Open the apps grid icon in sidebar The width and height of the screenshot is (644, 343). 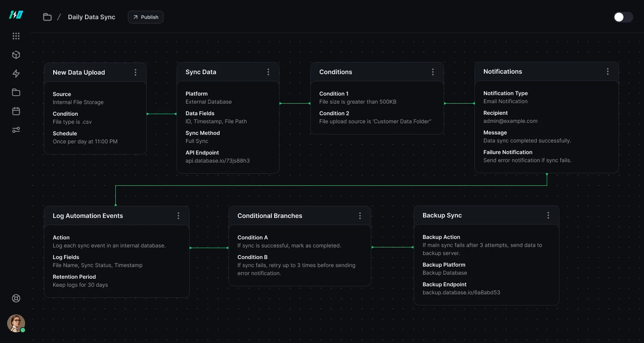pos(16,36)
